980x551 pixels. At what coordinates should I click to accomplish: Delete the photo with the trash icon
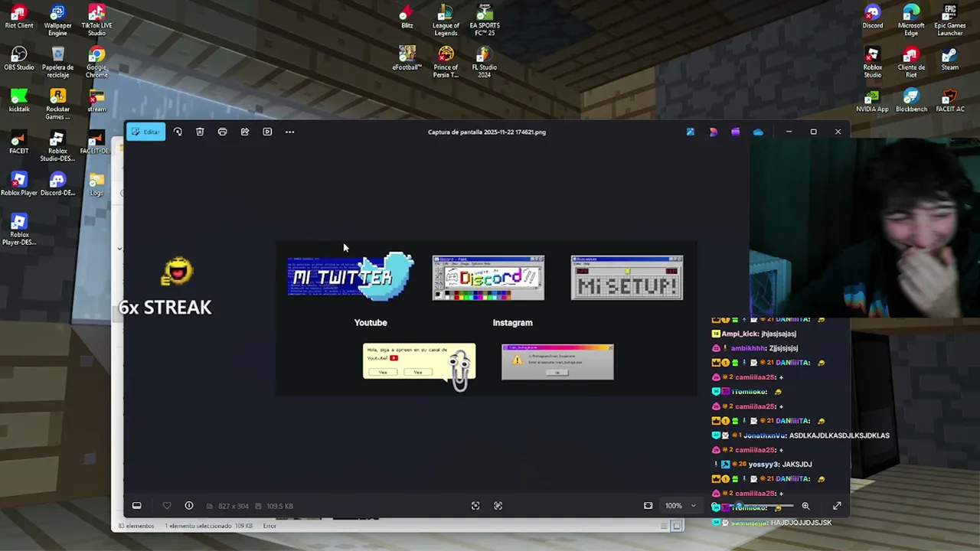pyautogui.click(x=200, y=132)
